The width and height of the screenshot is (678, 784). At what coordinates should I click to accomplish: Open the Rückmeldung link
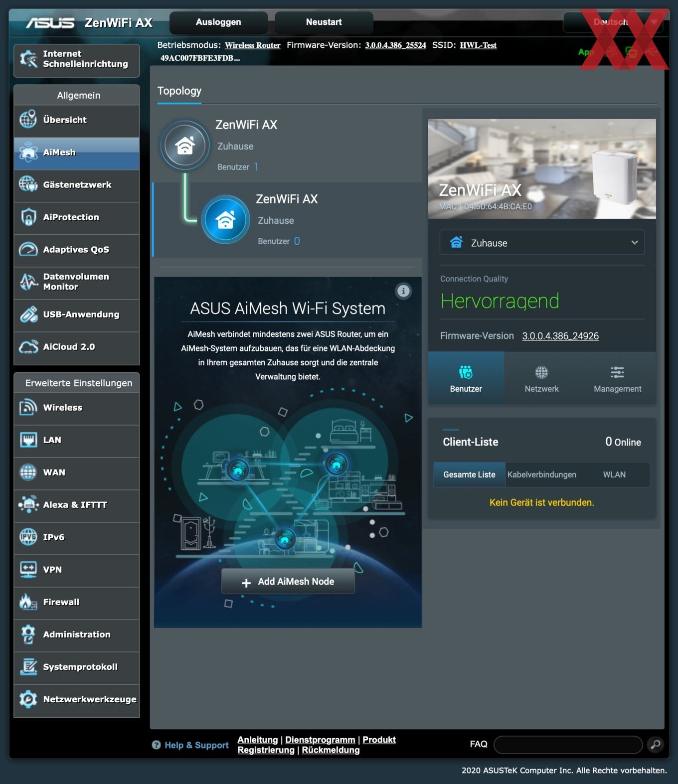point(331,750)
